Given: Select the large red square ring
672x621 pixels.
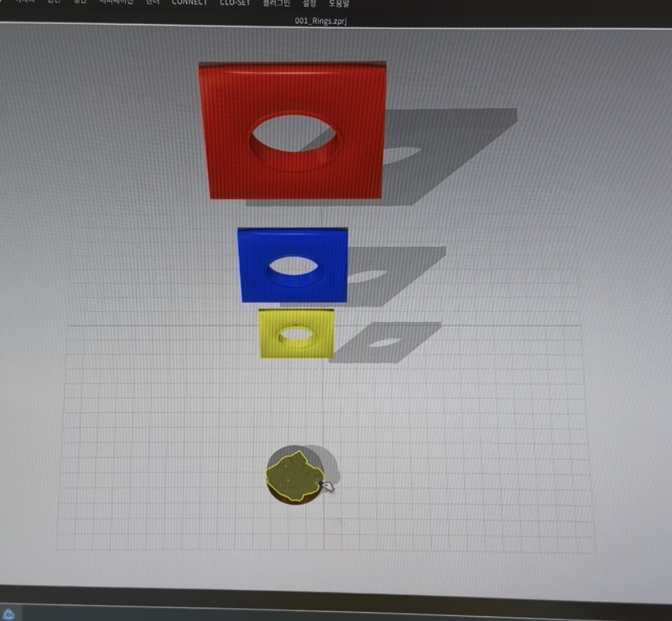Looking at the screenshot, I should coord(228,167).
